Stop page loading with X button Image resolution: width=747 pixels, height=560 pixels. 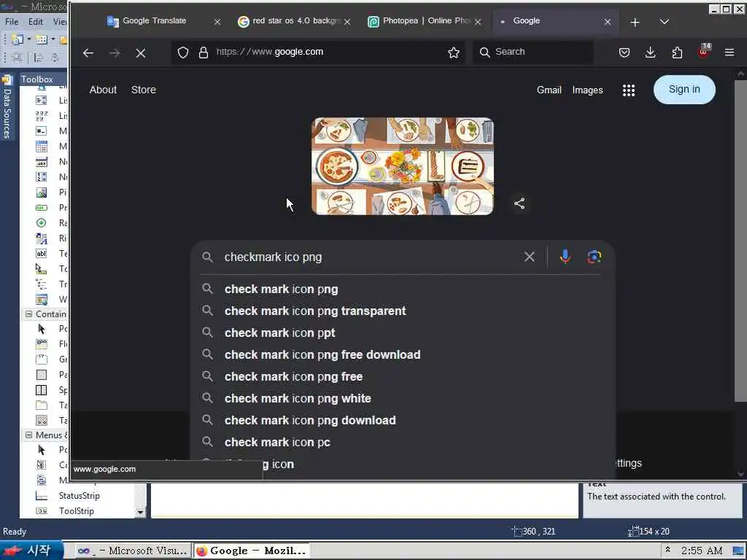click(141, 52)
